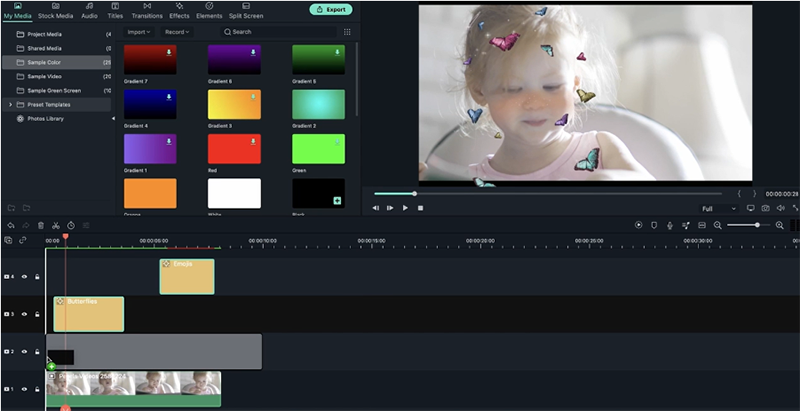
Task: Open the audio mixer icon
Action: (x=686, y=225)
